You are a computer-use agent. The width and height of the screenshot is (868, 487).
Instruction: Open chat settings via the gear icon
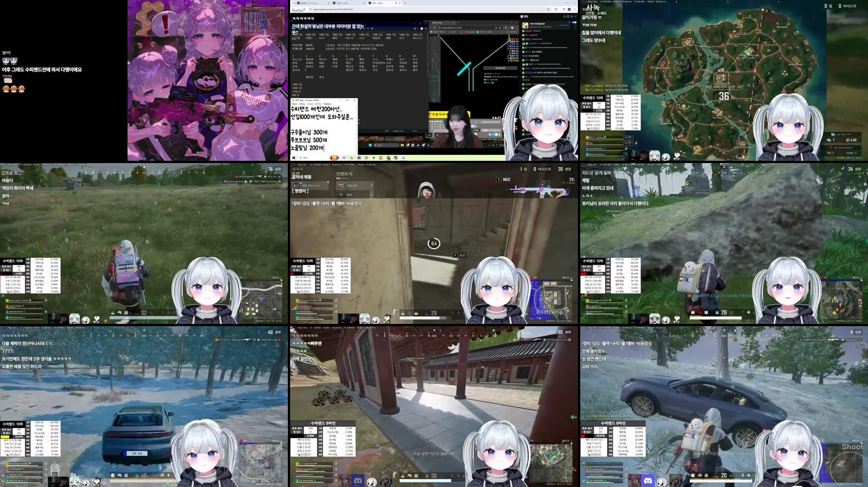pos(568,16)
